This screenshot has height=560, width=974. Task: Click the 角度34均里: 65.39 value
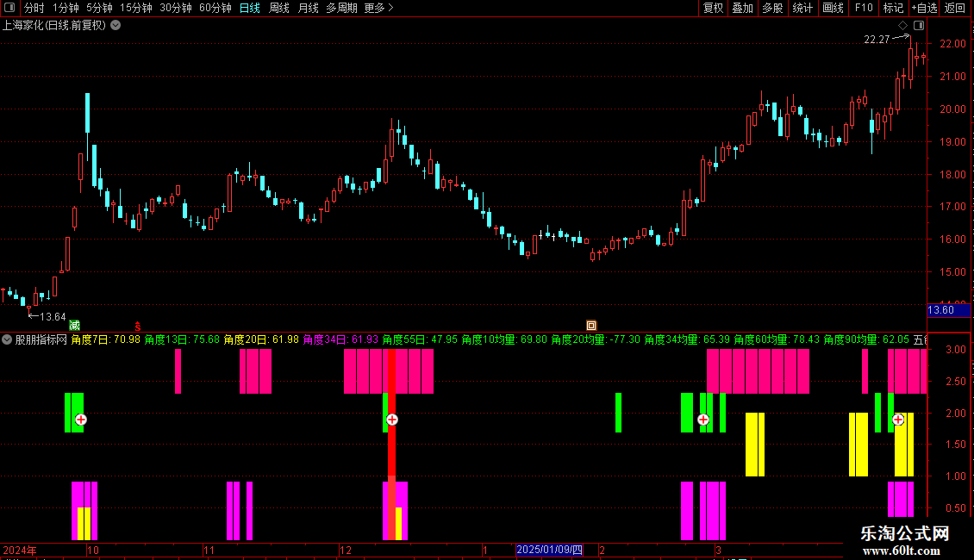click(x=687, y=339)
